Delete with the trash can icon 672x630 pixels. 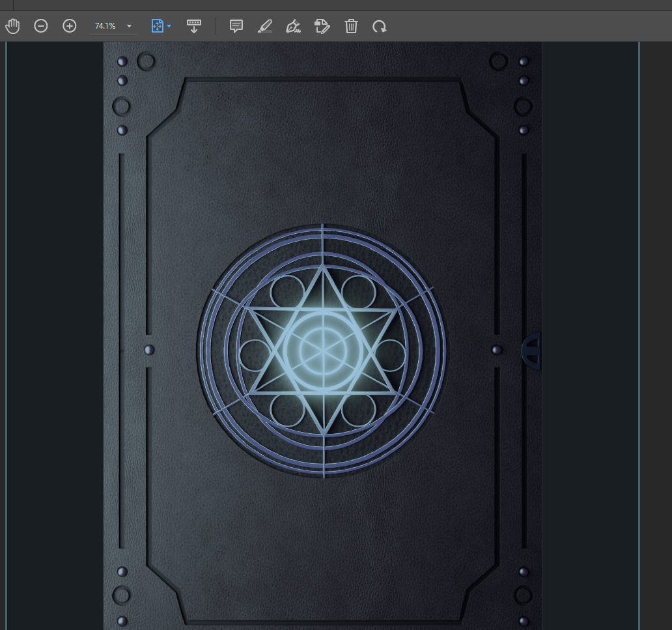tap(351, 26)
